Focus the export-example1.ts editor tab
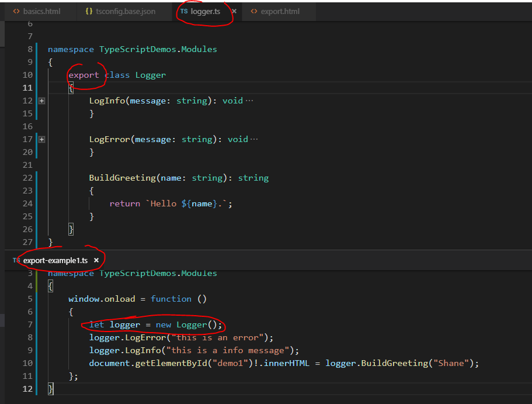 click(55, 260)
